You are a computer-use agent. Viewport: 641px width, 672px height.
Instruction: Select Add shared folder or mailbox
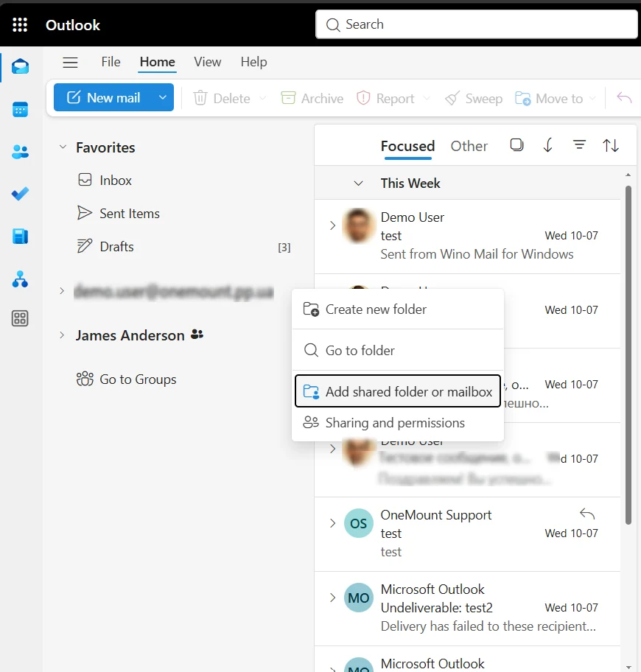click(398, 391)
